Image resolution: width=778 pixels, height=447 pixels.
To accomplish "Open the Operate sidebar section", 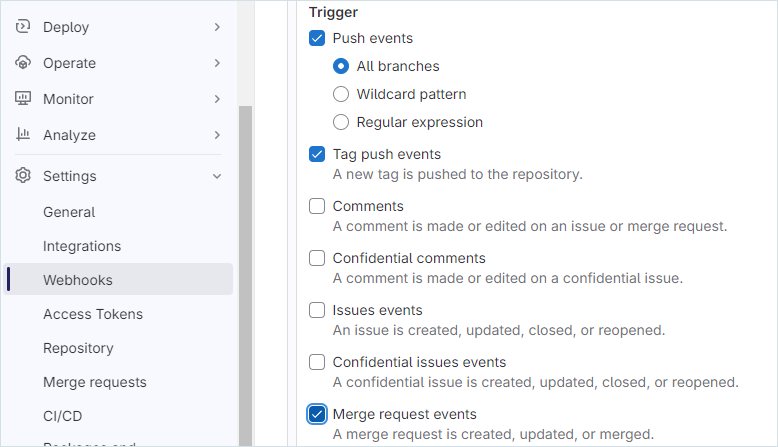I will tap(118, 63).
